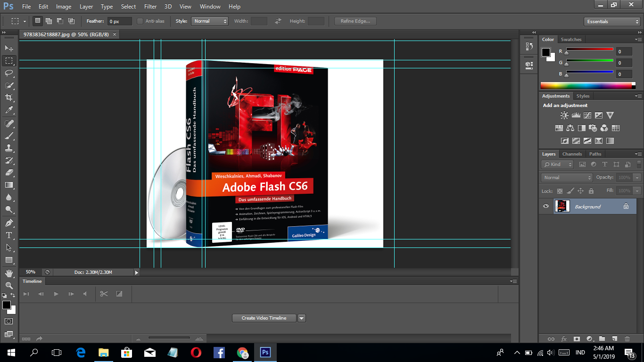Swap width and height values button
The width and height of the screenshot is (644, 362).
pos(278,21)
